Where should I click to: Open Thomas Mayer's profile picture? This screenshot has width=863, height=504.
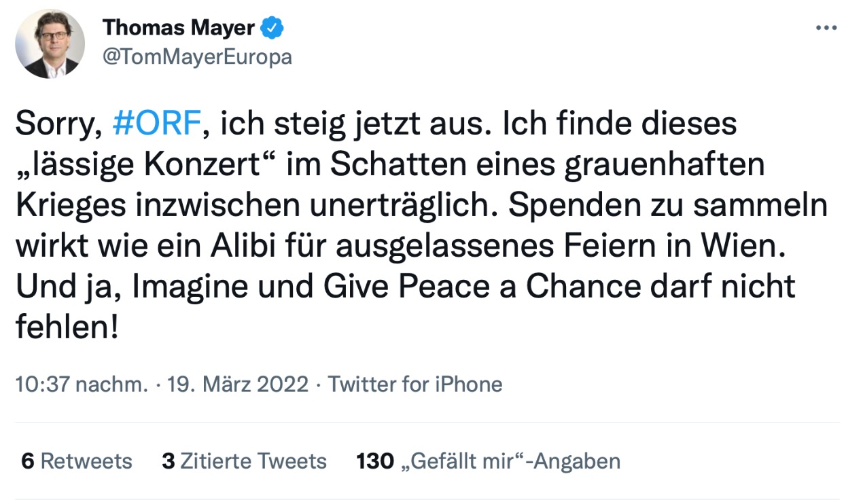click(50, 44)
